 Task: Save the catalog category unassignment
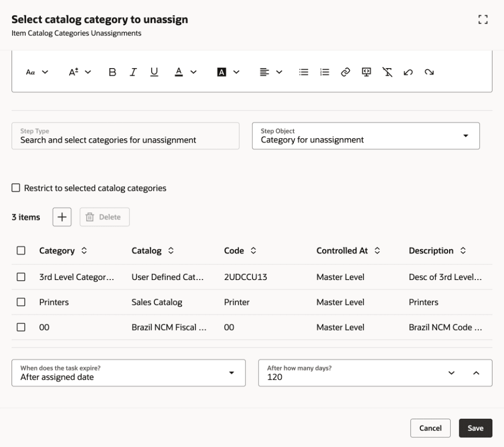[475, 428]
